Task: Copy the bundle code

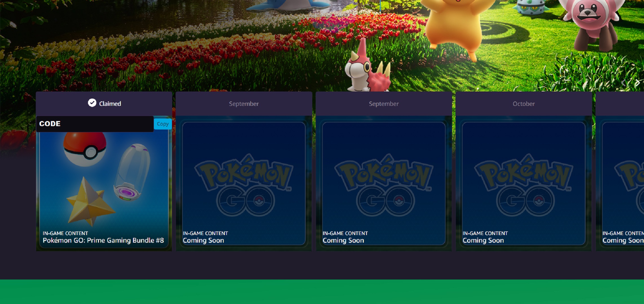Action: (163, 124)
